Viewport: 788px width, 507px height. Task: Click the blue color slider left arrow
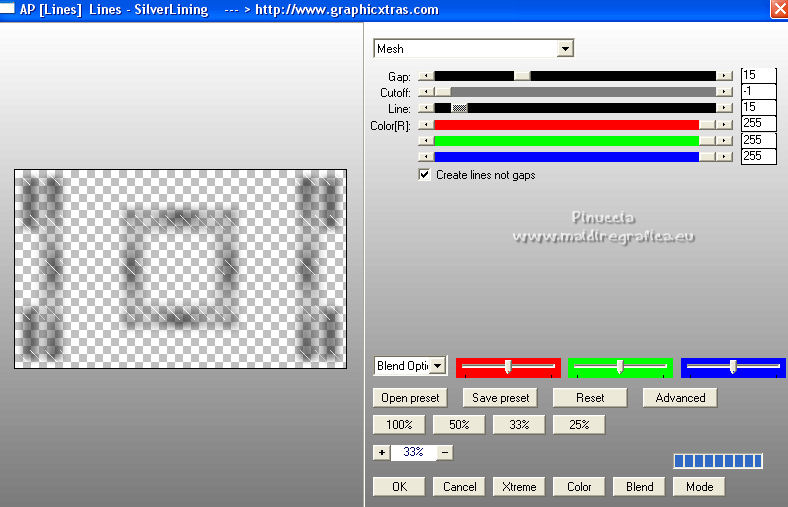point(426,157)
